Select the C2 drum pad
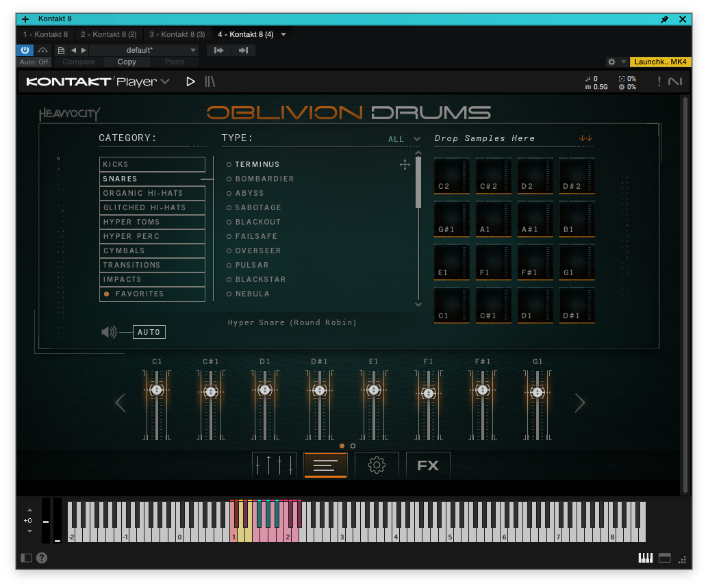Image resolution: width=708 pixels, height=588 pixels. pyautogui.click(x=451, y=175)
